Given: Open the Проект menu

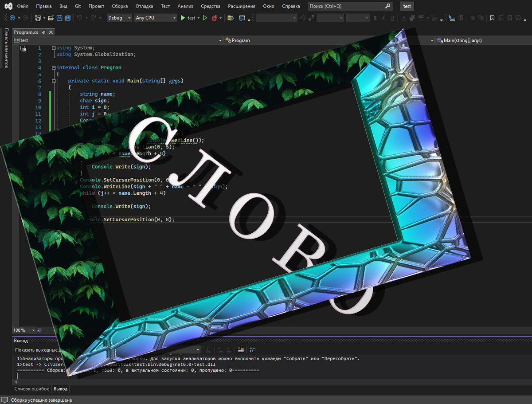Looking at the screenshot, I should click(96, 6).
